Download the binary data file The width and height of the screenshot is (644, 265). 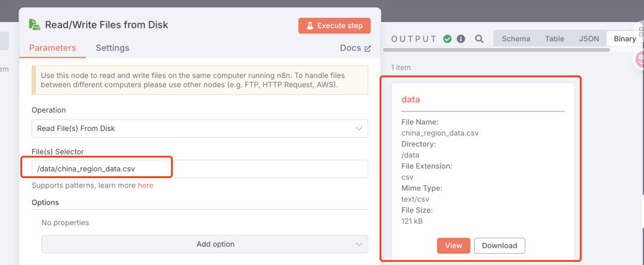(x=500, y=245)
